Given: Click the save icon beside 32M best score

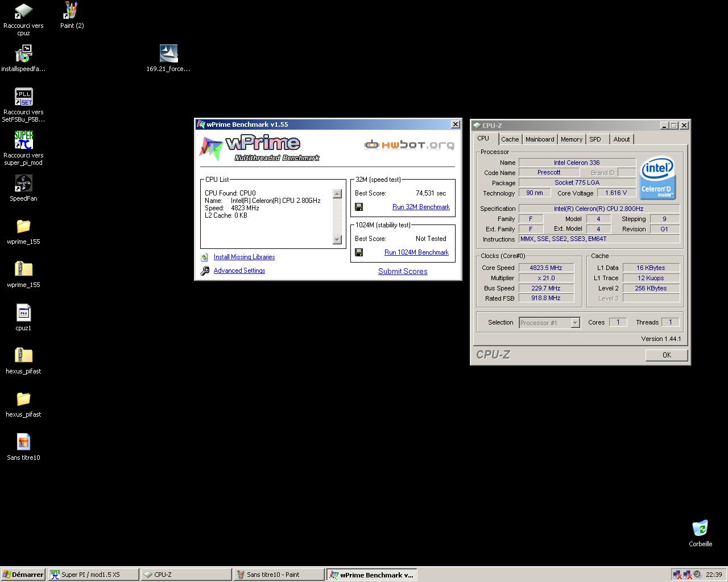Looking at the screenshot, I should (x=359, y=207).
